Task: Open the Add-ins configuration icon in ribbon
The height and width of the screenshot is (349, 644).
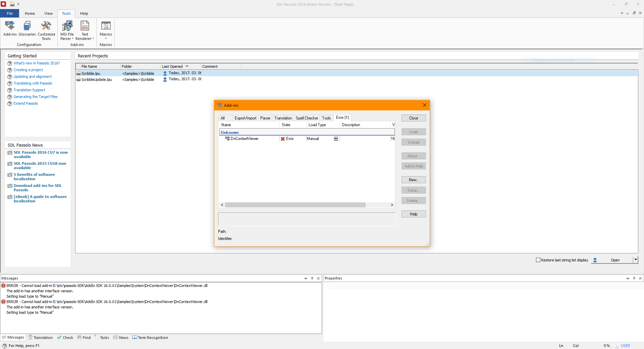Action: [10, 26]
